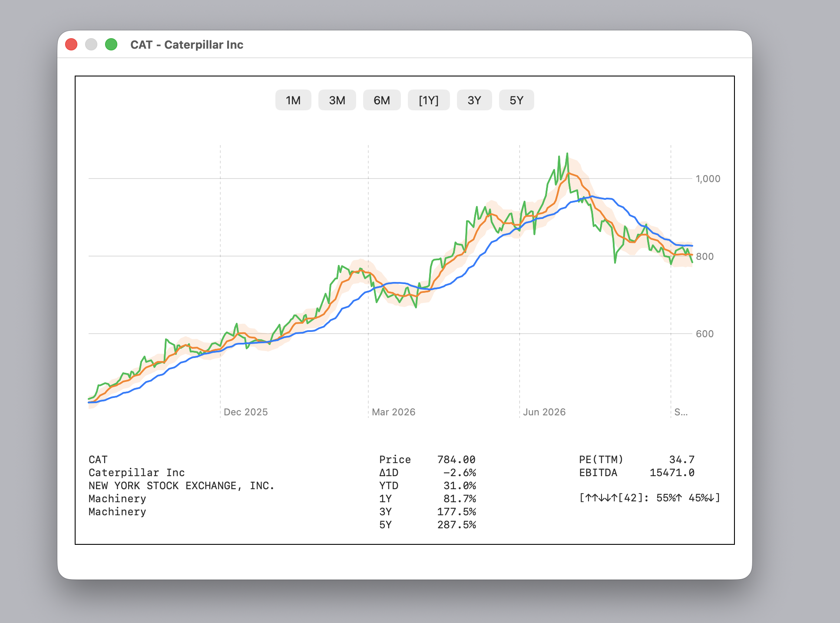Click the up/down streak summary text
Image resolution: width=840 pixels, height=623 pixels.
(x=650, y=498)
